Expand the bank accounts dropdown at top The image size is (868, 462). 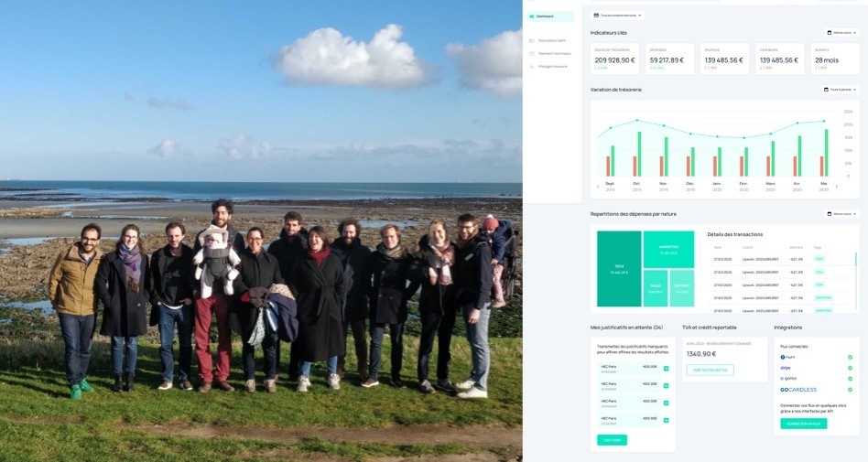click(x=617, y=16)
